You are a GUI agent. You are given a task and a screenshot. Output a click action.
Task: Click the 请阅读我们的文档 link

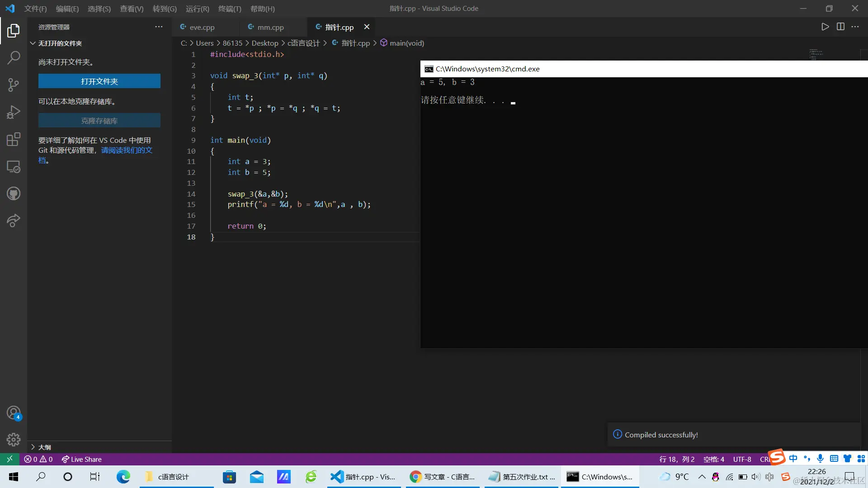127,150
